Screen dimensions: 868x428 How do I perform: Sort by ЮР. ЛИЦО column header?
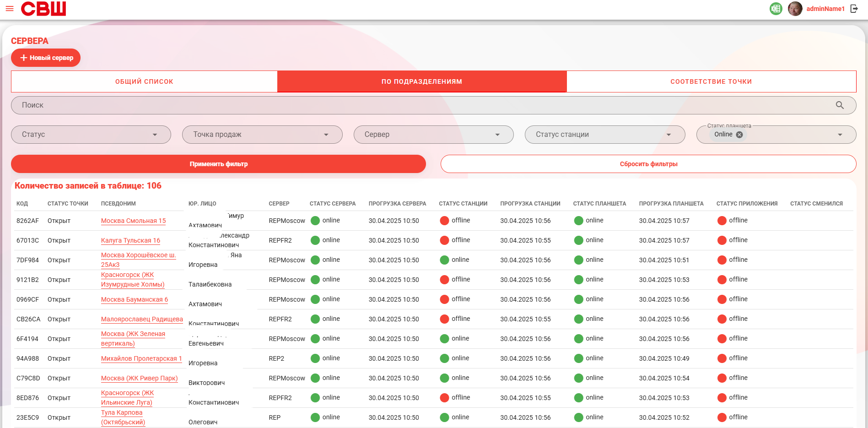point(202,204)
